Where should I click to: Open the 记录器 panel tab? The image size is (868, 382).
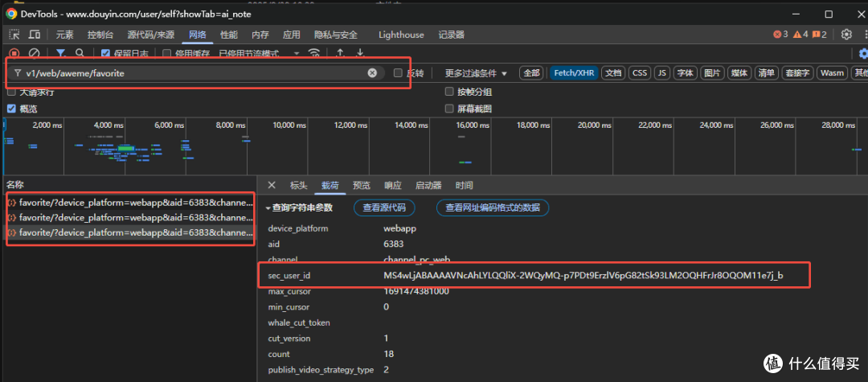pos(451,35)
